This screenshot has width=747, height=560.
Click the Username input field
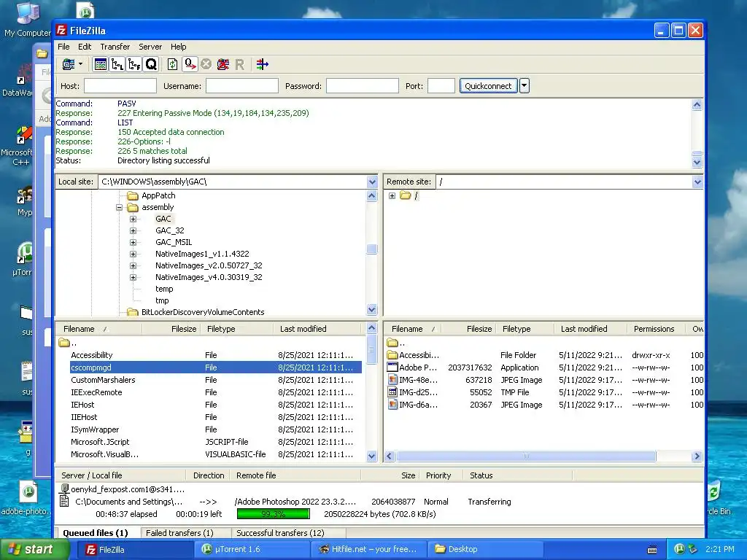click(242, 86)
